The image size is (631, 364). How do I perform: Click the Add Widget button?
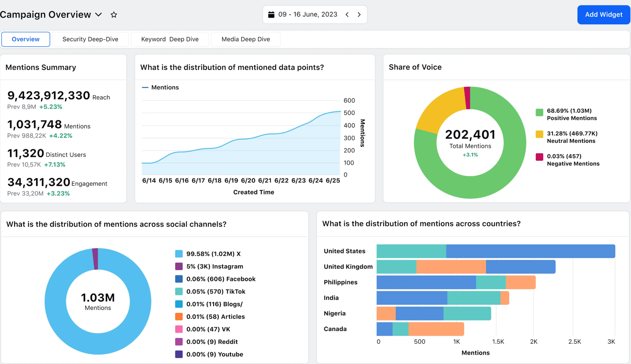(603, 14)
